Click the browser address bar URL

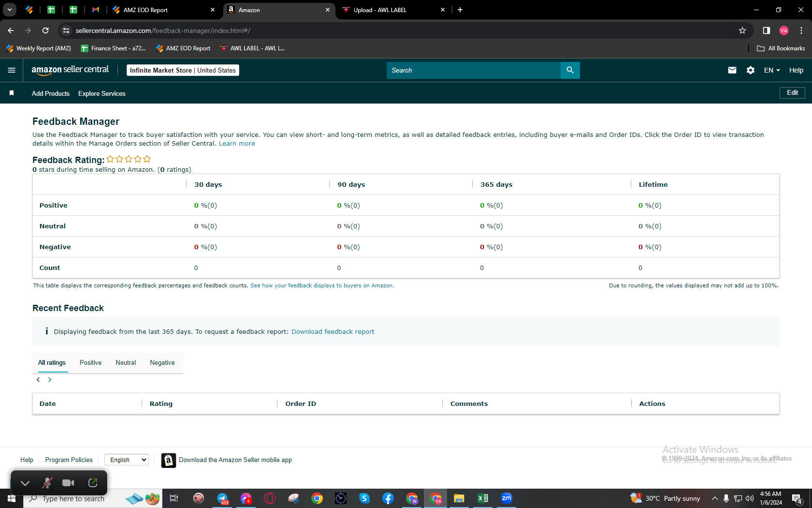(x=163, y=30)
